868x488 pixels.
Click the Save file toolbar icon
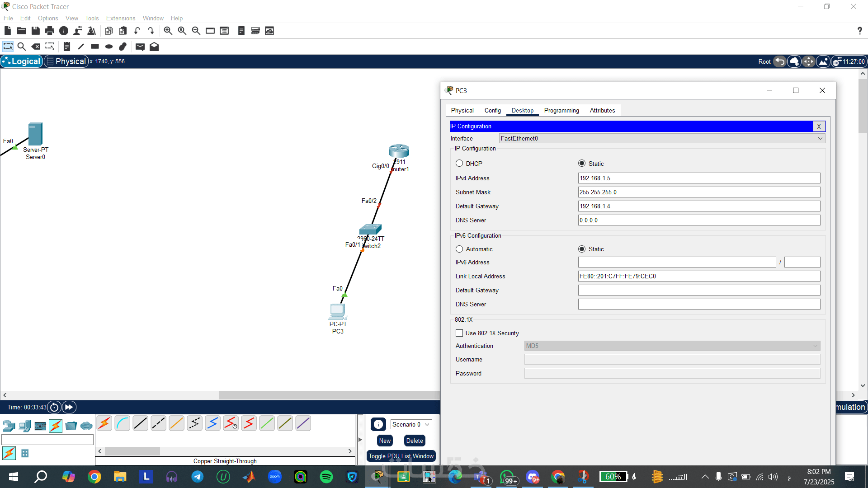(35, 31)
